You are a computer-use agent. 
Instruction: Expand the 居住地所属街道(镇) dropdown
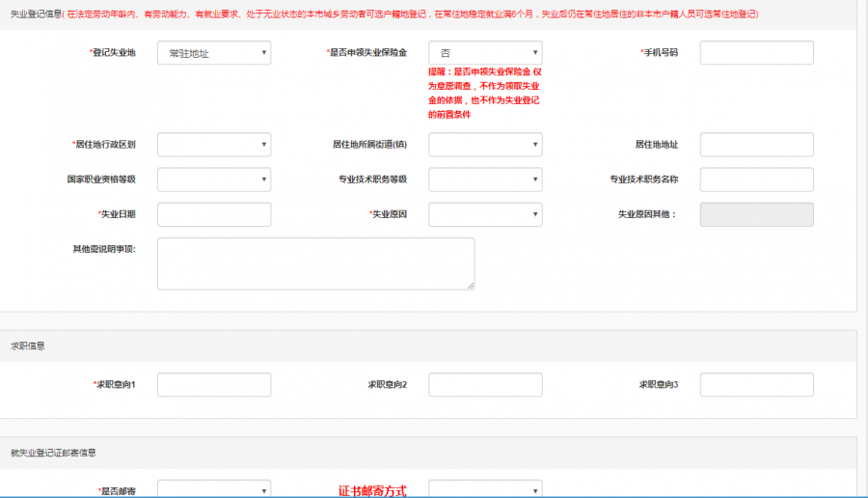[x=485, y=145]
